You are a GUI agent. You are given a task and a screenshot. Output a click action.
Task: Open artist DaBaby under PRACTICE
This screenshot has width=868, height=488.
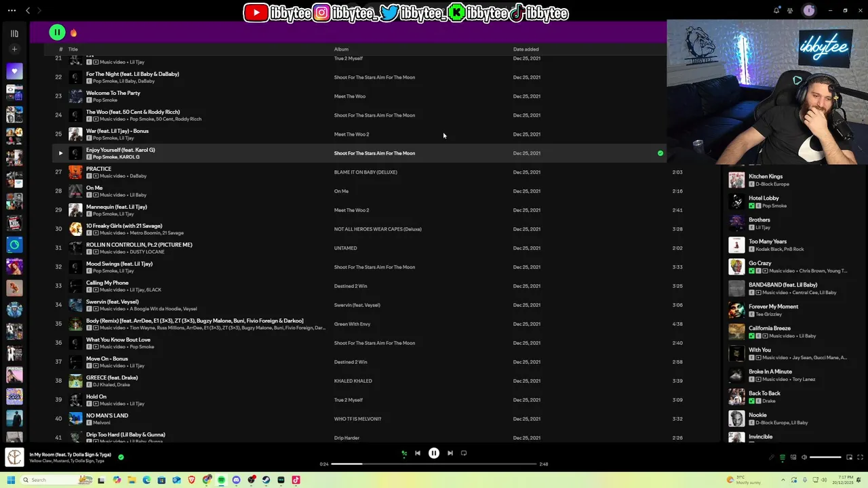point(138,176)
